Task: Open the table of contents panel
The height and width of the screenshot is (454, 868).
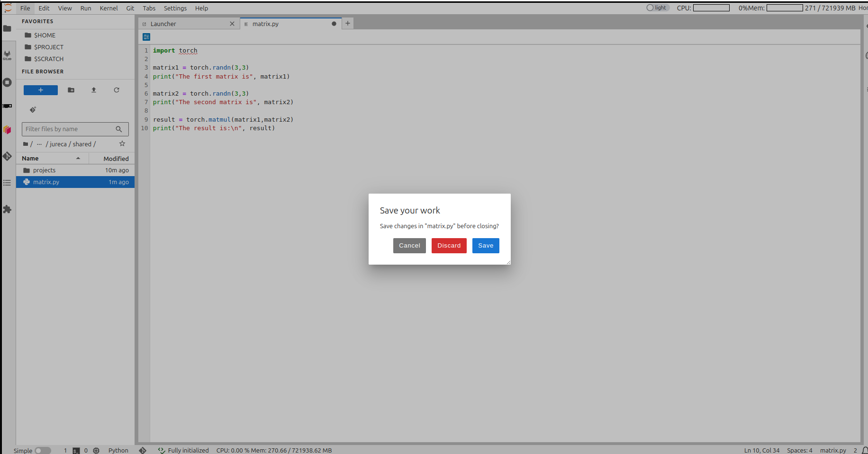Action: (7, 183)
